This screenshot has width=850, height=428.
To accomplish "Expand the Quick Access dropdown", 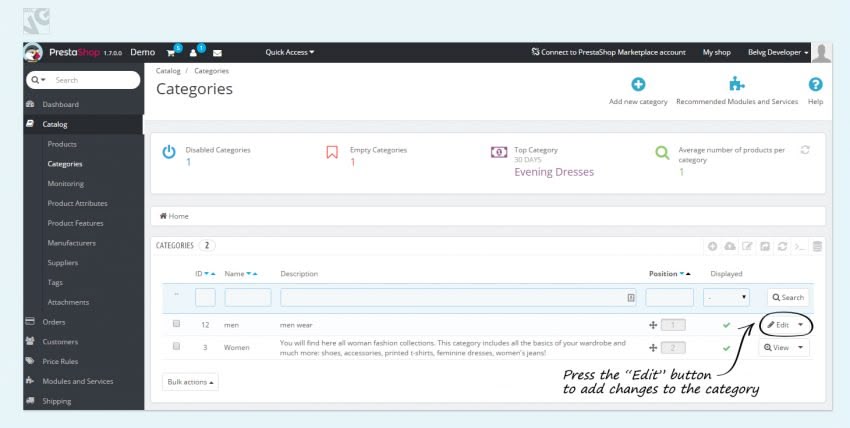I will tap(289, 53).
